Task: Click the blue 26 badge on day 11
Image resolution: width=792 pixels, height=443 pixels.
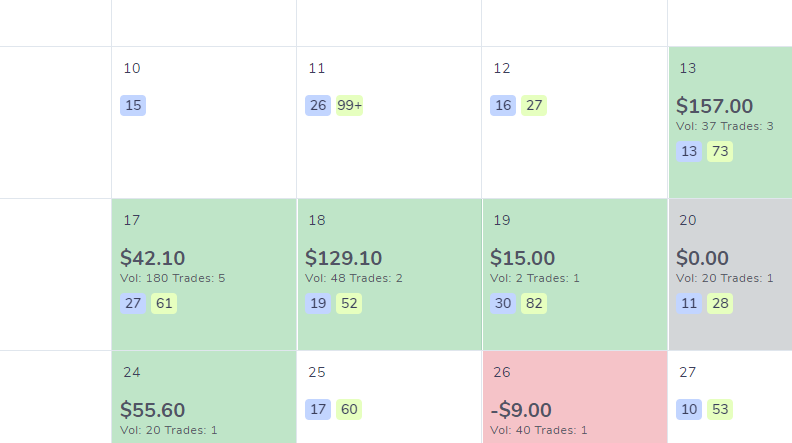Action: (x=318, y=106)
